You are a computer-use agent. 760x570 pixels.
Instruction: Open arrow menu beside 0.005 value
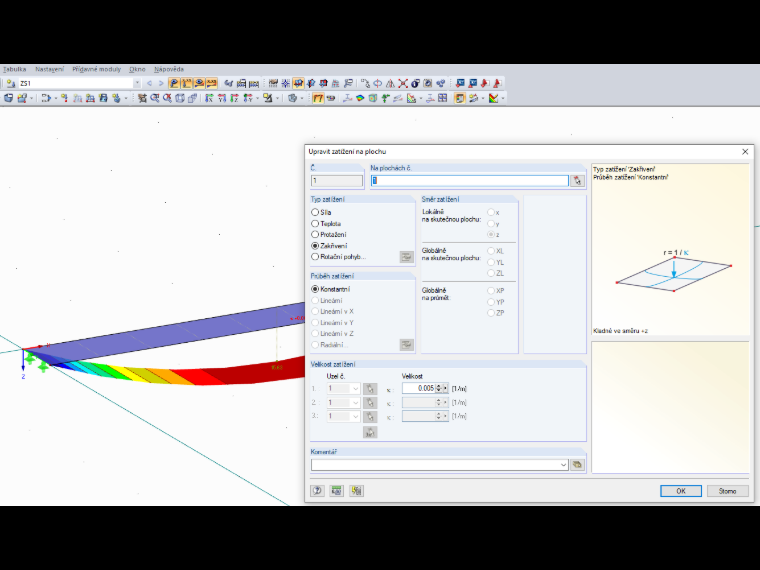(x=445, y=388)
